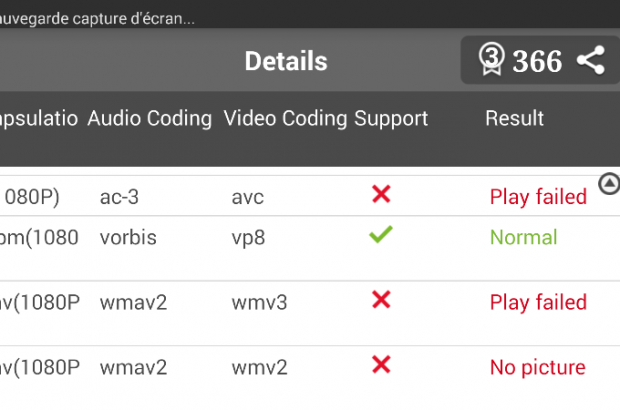Tap the share icon
This screenshot has width=620, height=410.
coord(592,61)
